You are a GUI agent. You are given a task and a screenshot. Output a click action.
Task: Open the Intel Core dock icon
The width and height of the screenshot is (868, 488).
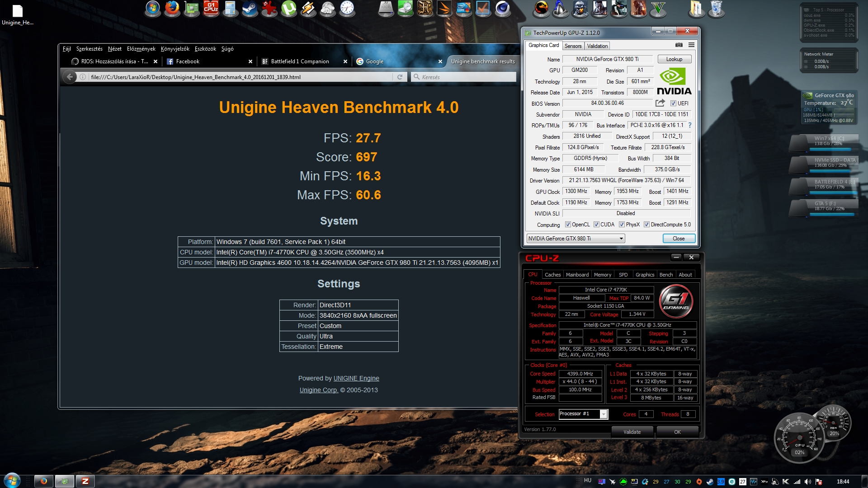464,8
